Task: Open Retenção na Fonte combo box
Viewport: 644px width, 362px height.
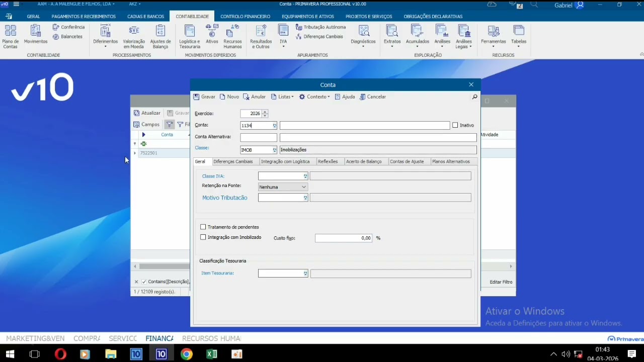Action: [283, 187]
